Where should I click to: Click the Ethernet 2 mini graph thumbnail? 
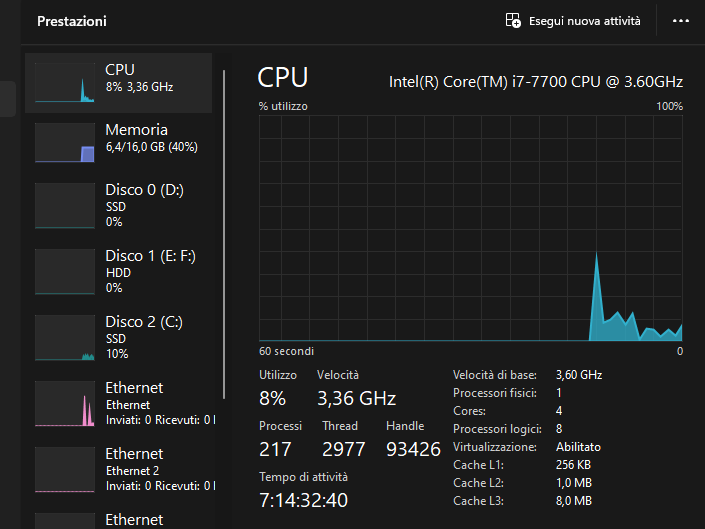point(65,470)
